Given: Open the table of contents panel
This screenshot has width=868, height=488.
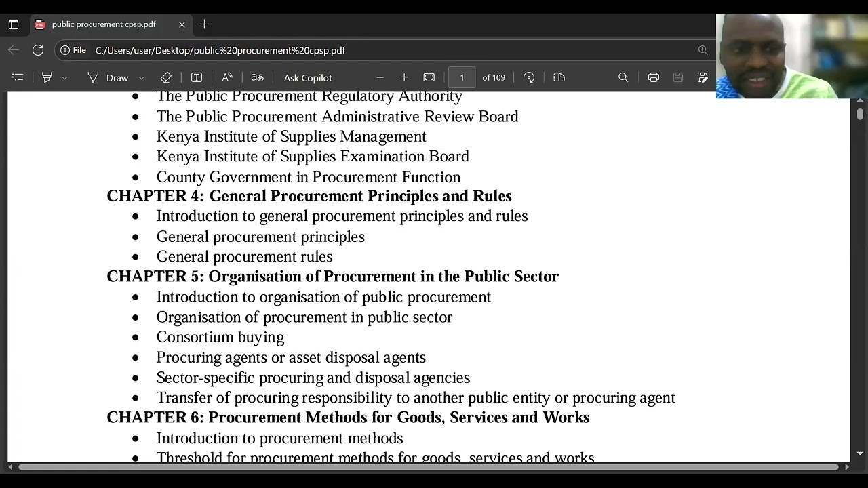Looking at the screenshot, I should point(18,77).
